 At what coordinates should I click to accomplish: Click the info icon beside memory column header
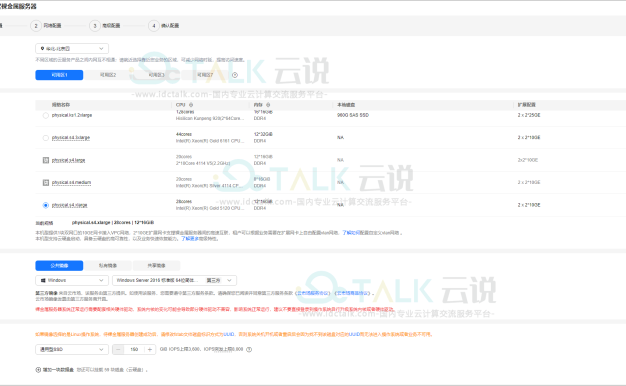click(268, 105)
